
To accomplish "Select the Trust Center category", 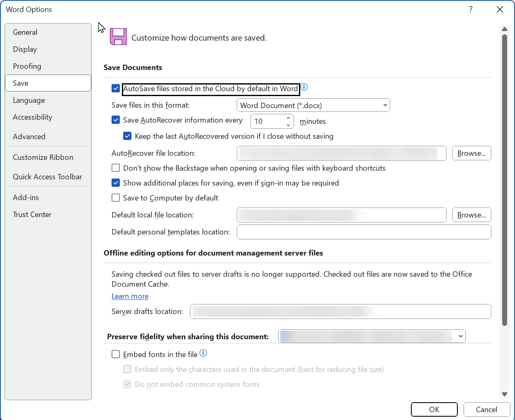I will [32, 214].
